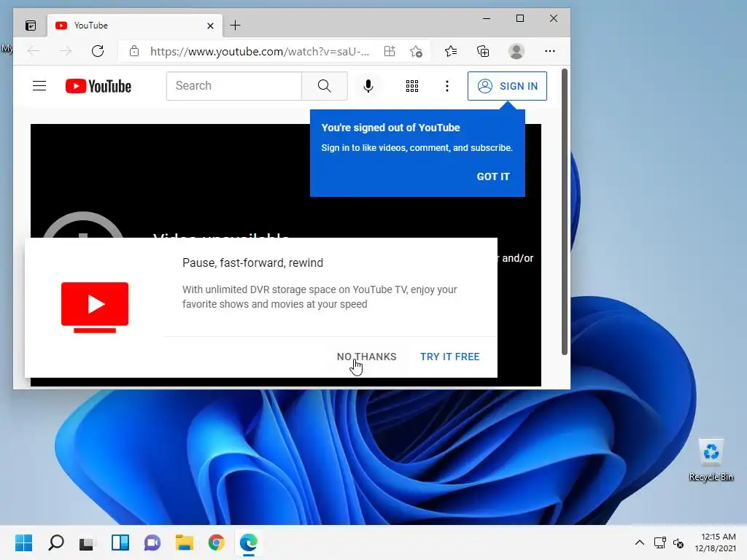Screen dimensions: 747x560
Task: Open a new tab with plus button
Action: (x=236, y=26)
